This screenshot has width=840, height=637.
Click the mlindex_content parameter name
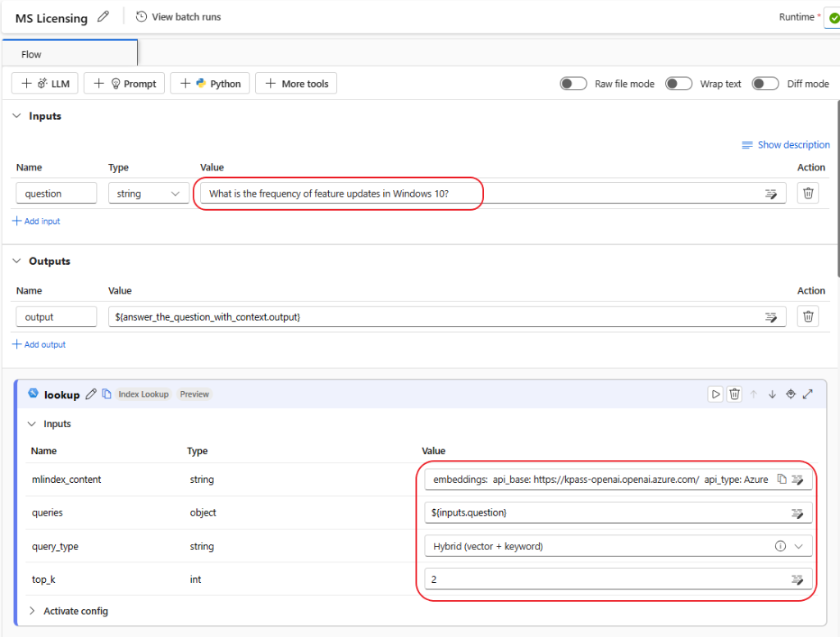pos(66,480)
